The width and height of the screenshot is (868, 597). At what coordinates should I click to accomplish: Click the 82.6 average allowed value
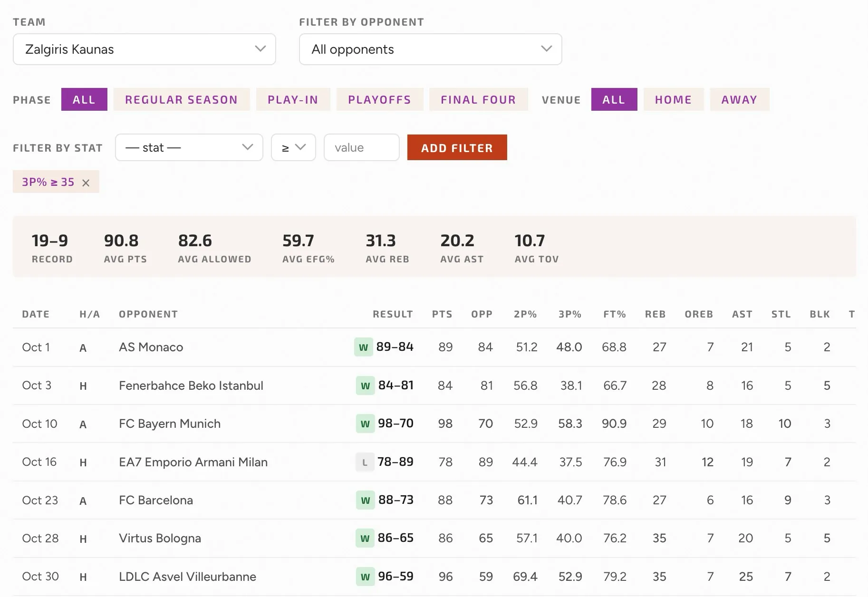click(x=195, y=241)
